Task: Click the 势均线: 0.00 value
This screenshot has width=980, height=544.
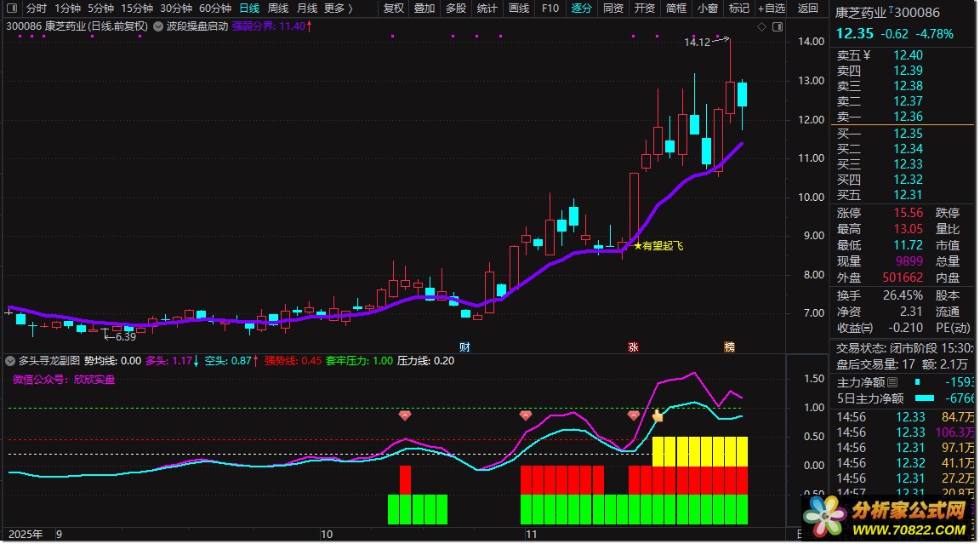Action: coord(112,361)
